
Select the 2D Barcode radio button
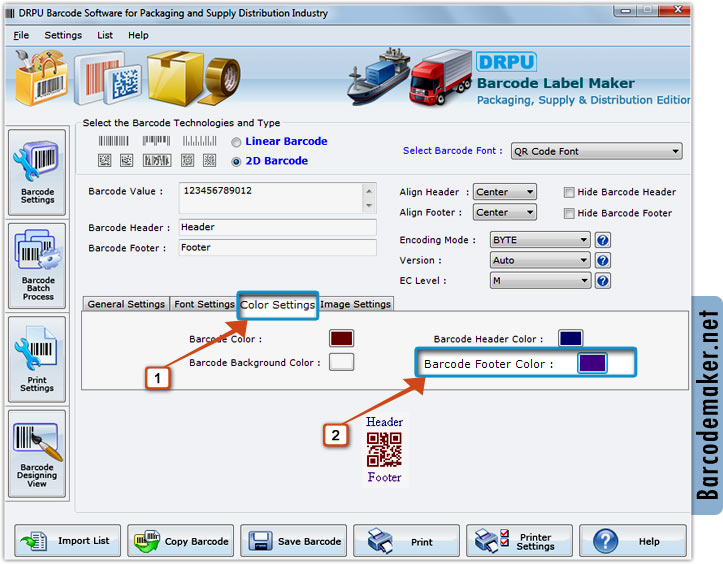coord(236,161)
